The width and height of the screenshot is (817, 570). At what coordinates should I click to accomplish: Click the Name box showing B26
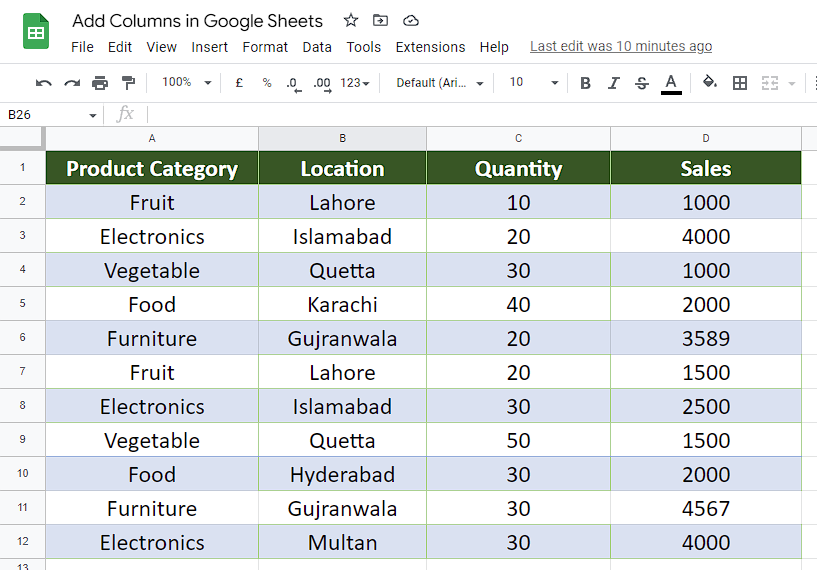[44, 115]
